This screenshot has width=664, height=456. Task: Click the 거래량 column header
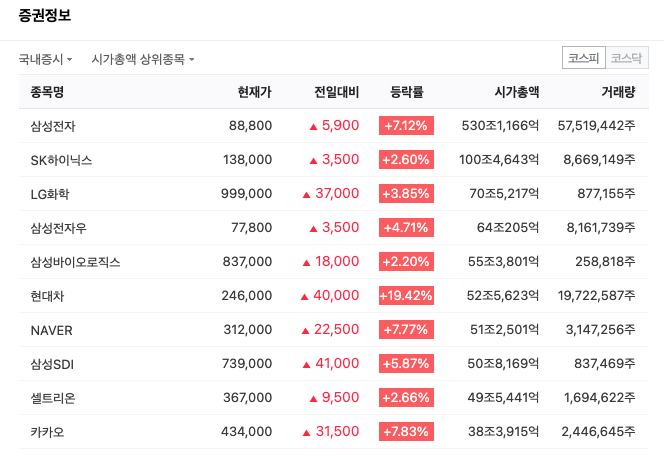pos(618,91)
